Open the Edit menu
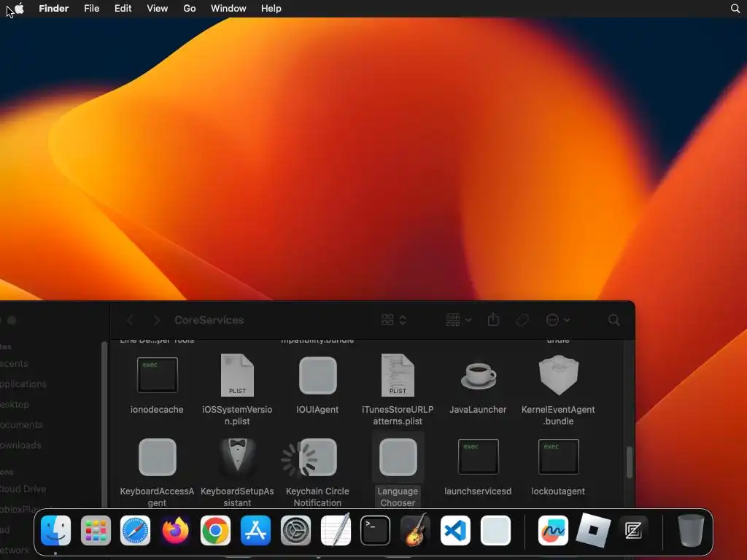The width and height of the screenshot is (747, 560). (123, 8)
